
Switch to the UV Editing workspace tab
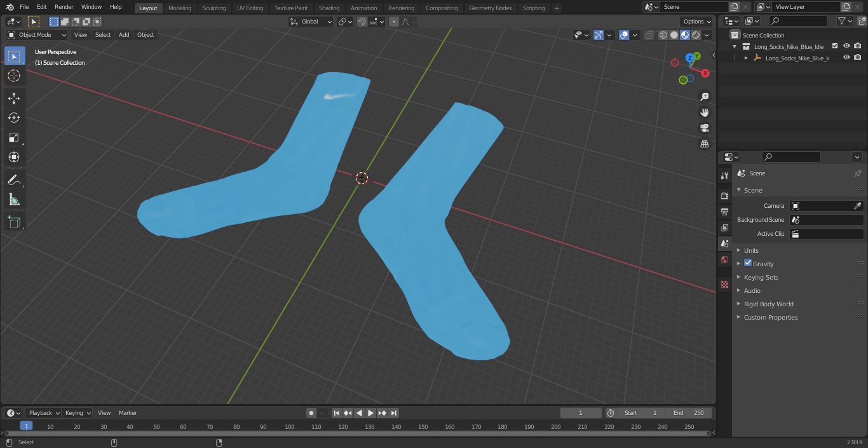250,8
